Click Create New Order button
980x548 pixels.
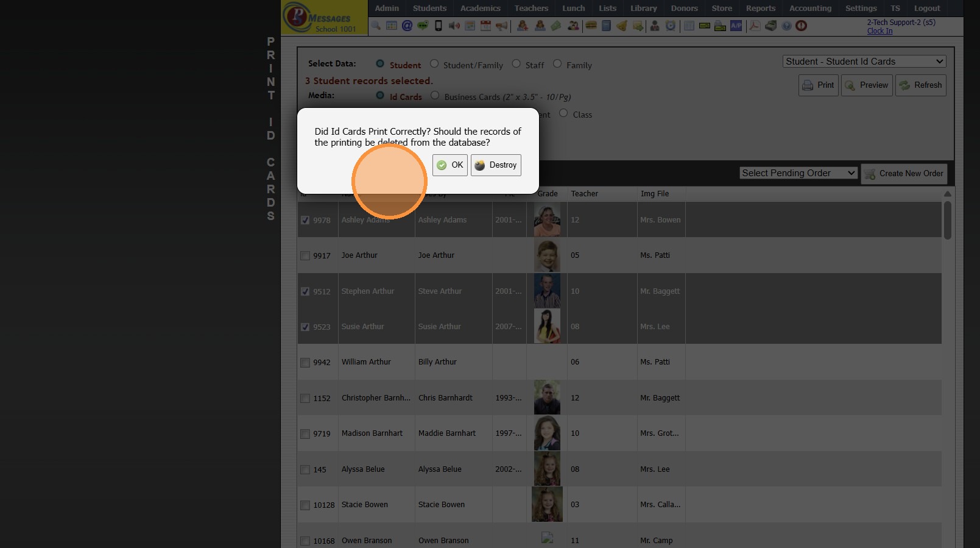click(904, 174)
